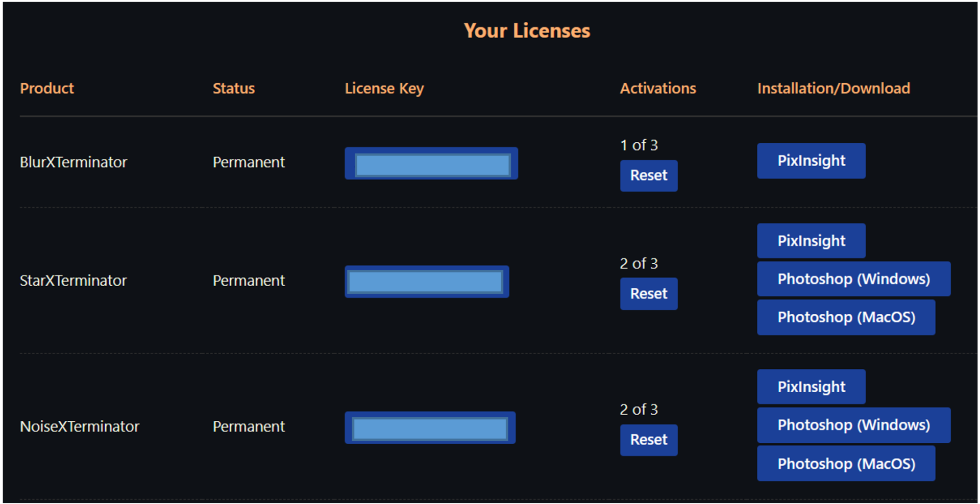Open PixInsight download for NoiseXTerminator
The width and height of the screenshot is (980, 504).
[811, 387]
